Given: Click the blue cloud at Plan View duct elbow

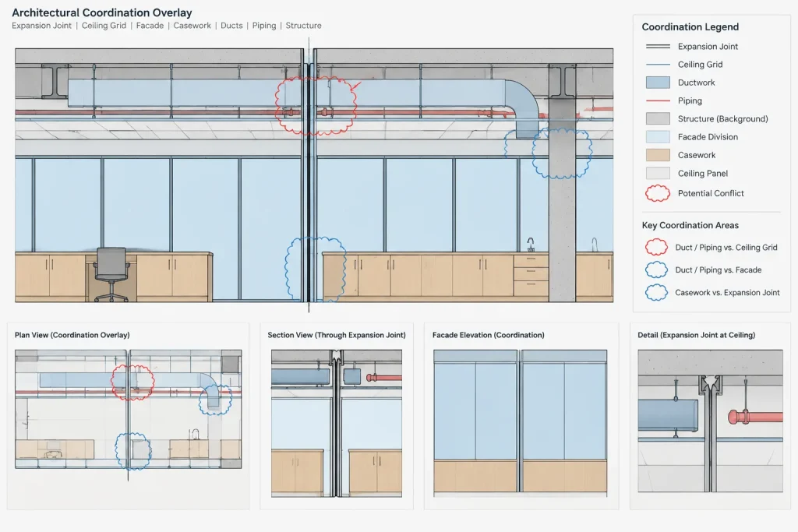Looking at the screenshot, I should point(215,400).
